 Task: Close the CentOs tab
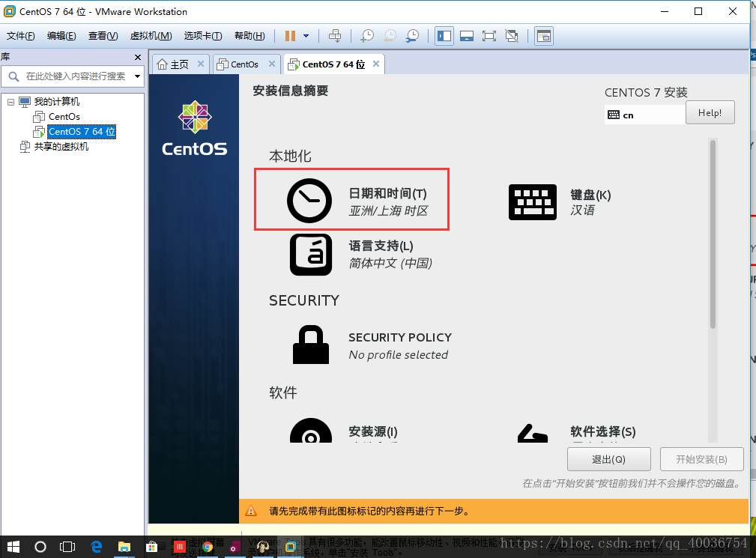(x=272, y=64)
